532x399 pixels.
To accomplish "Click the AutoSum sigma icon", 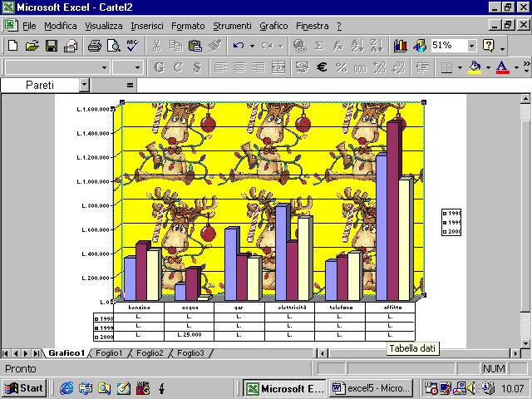I will click(x=318, y=46).
